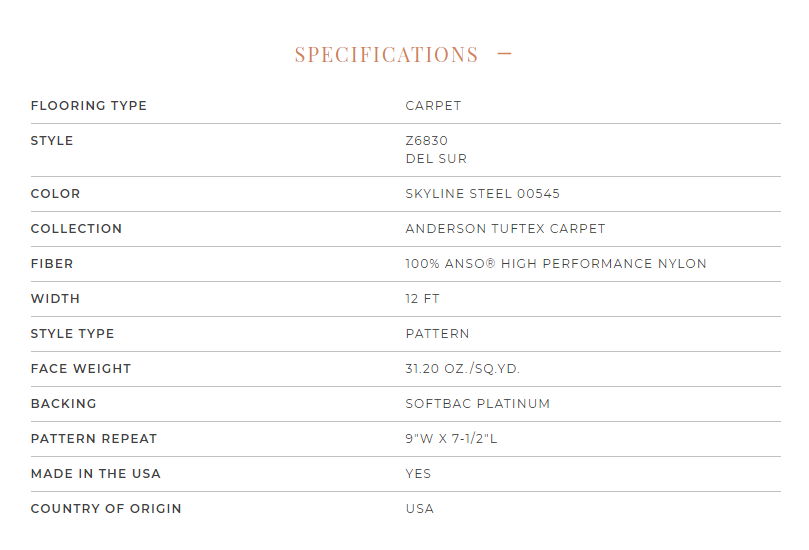Click the Country of Origin label
The height and width of the screenshot is (550, 809).
[x=106, y=509]
